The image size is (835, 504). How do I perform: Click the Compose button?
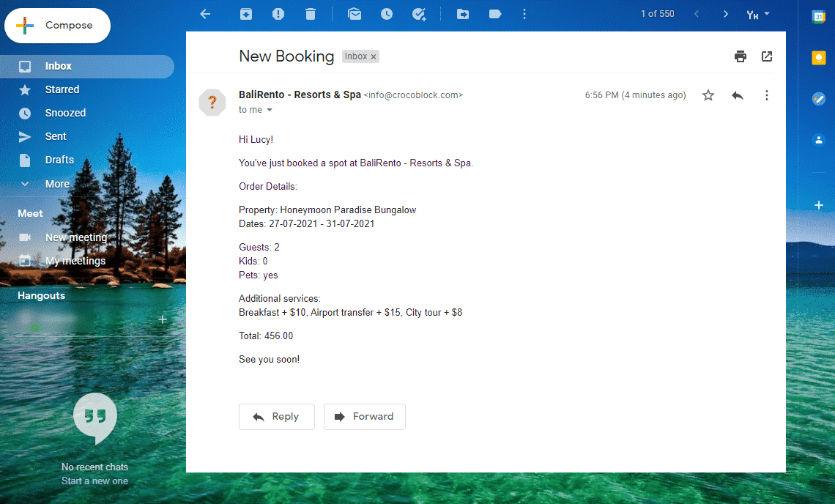tap(58, 26)
